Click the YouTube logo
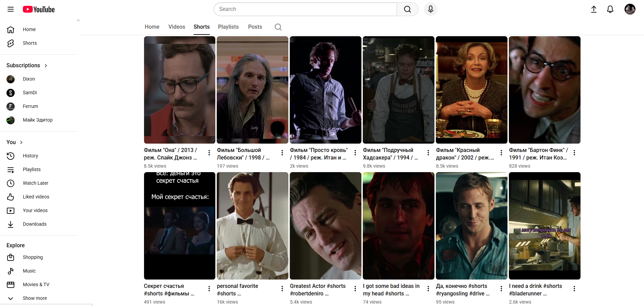 click(x=39, y=9)
